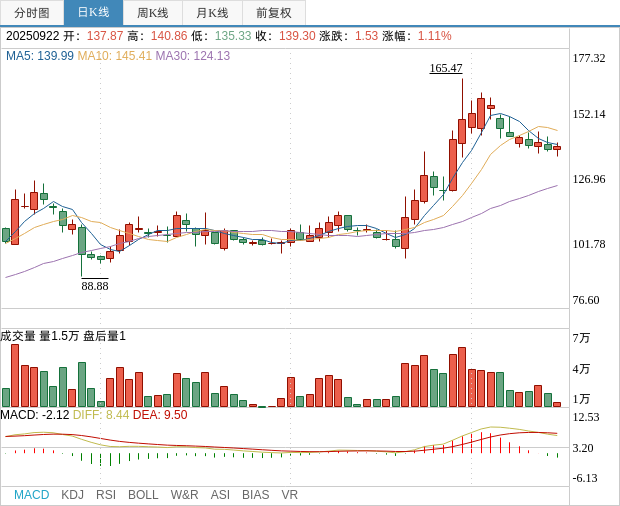620x506 pixels.
Task: Click the tallest red volume bar on far left
Action: click(15, 375)
